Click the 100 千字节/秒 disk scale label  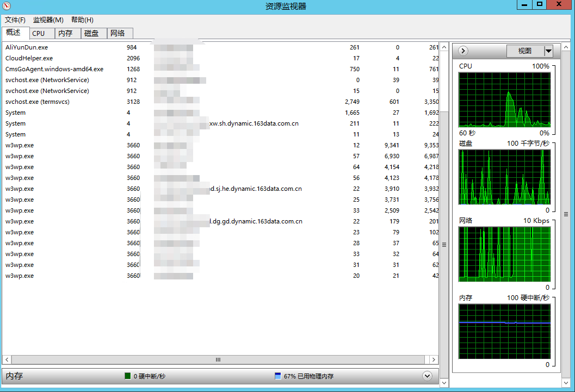[528, 143]
